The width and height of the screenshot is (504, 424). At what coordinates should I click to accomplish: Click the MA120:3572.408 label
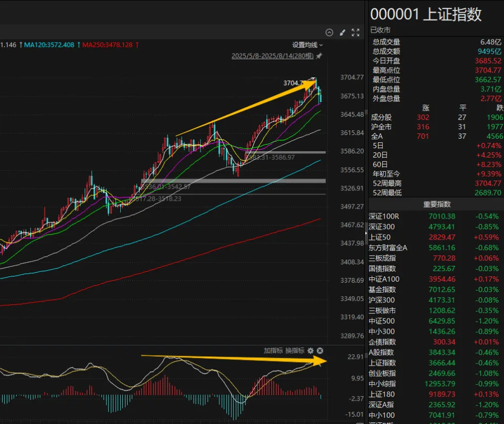pos(49,45)
